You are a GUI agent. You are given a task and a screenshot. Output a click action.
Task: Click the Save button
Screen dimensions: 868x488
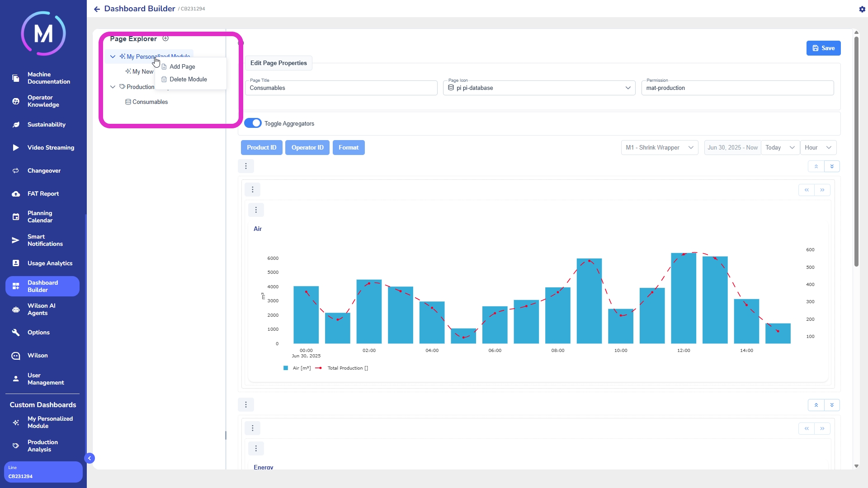pyautogui.click(x=823, y=48)
